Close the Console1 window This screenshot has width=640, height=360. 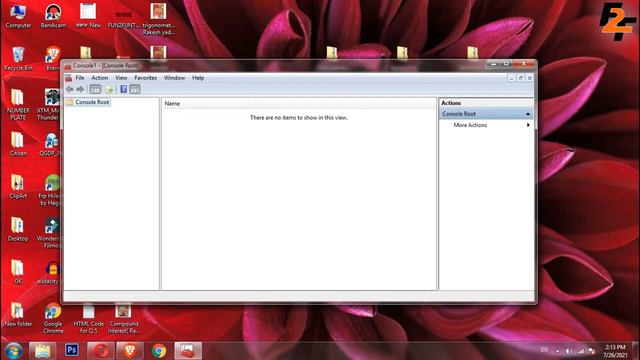(x=524, y=64)
